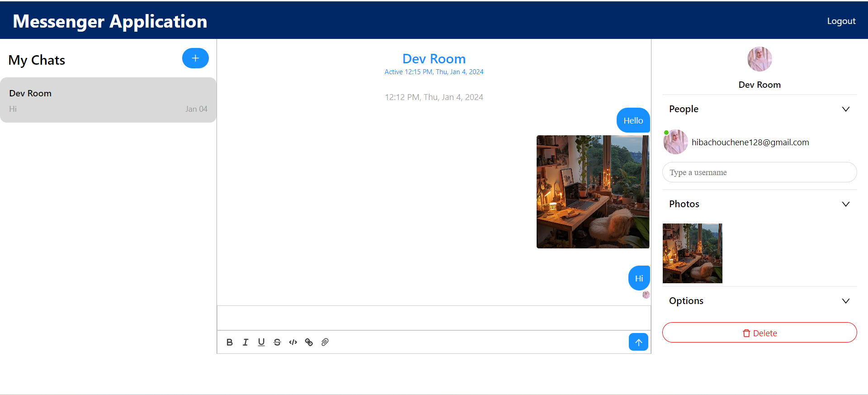This screenshot has width=868, height=395.
Task: Toggle italic formatting
Action: (245, 342)
